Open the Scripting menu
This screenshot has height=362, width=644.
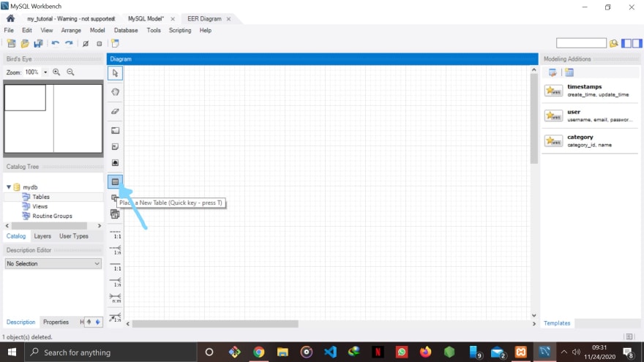coord(180,31)
